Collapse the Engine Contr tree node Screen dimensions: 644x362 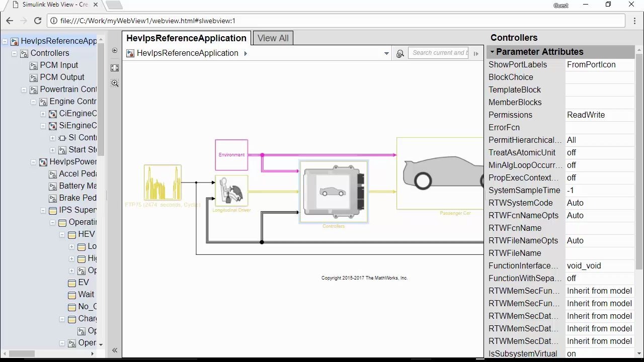point(33,102)
